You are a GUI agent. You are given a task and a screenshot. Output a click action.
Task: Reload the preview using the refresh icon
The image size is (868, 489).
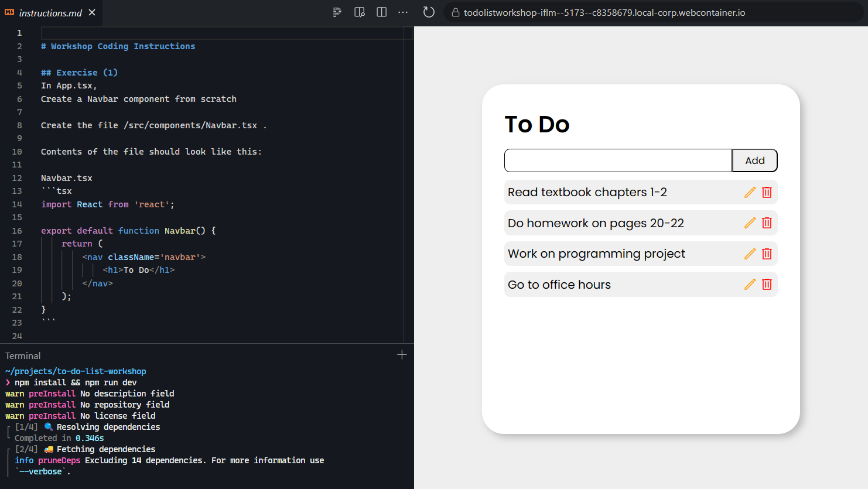click(x=428, y=12)
